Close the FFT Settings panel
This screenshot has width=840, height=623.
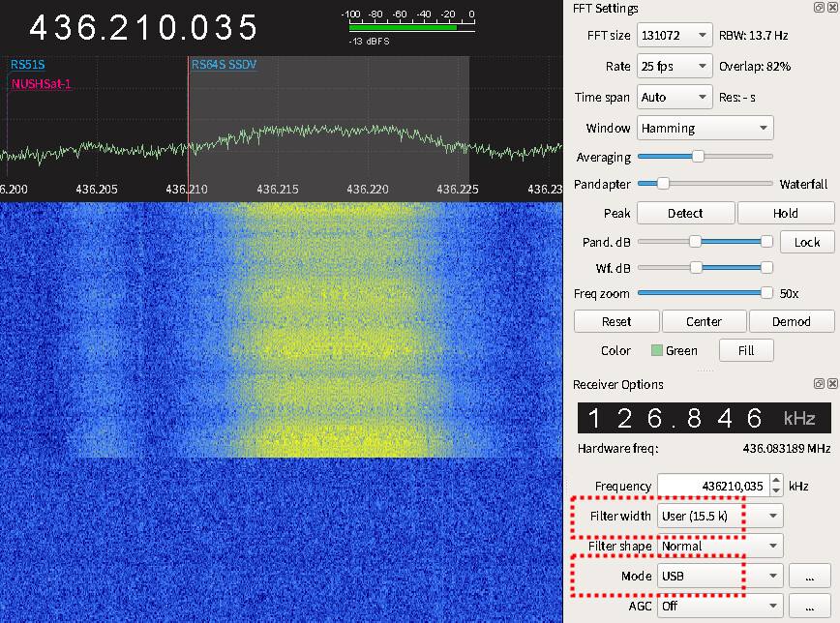831,9
